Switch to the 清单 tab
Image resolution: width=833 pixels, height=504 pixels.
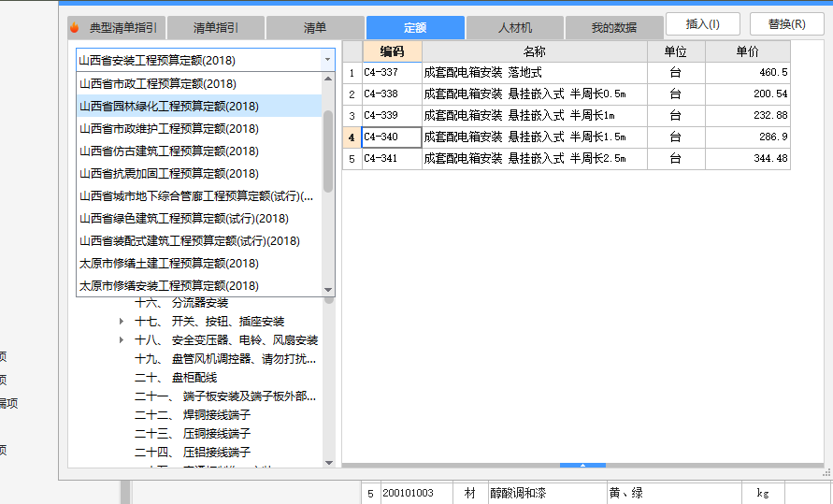point(315,28)
